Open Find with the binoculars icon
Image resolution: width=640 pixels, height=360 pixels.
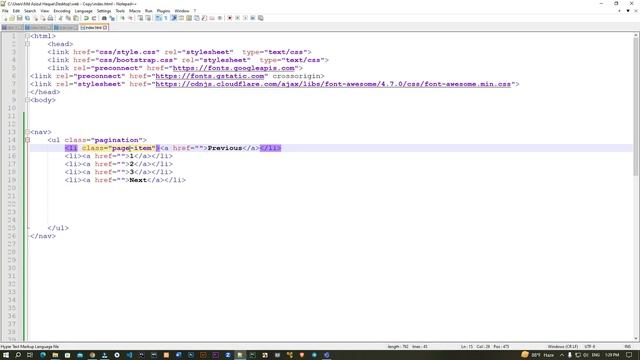(104, 18)
